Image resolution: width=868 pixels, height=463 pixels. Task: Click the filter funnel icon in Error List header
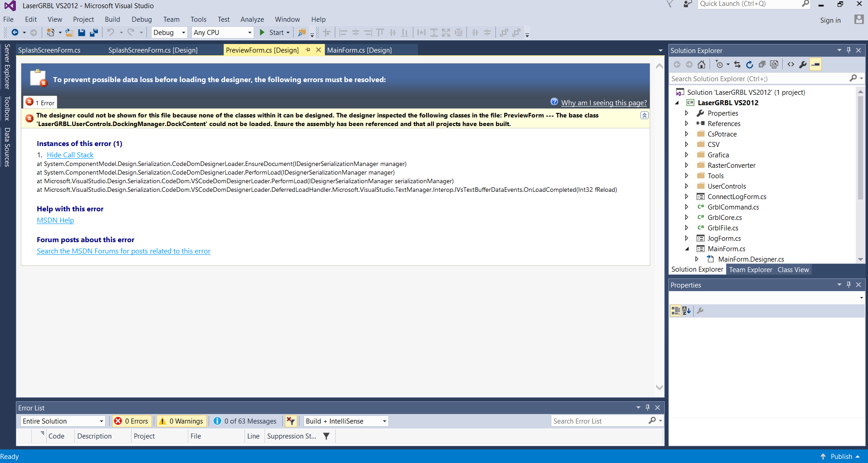326,436
